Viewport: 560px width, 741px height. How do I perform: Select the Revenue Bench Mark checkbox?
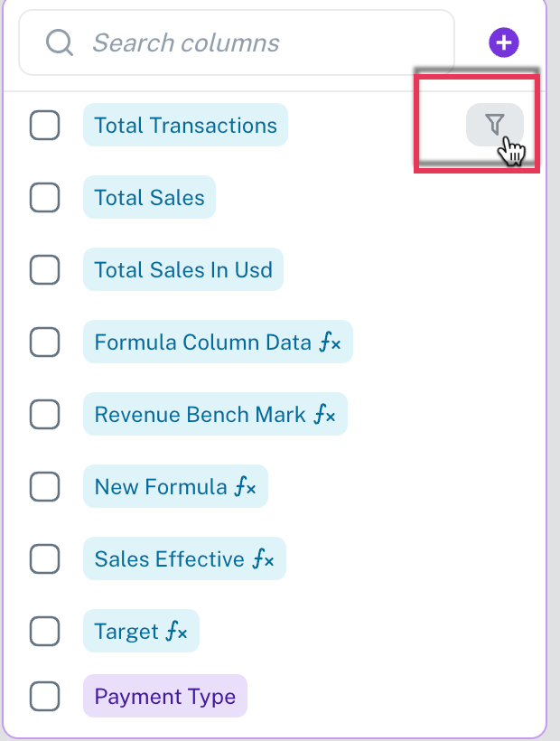[45, 415]
